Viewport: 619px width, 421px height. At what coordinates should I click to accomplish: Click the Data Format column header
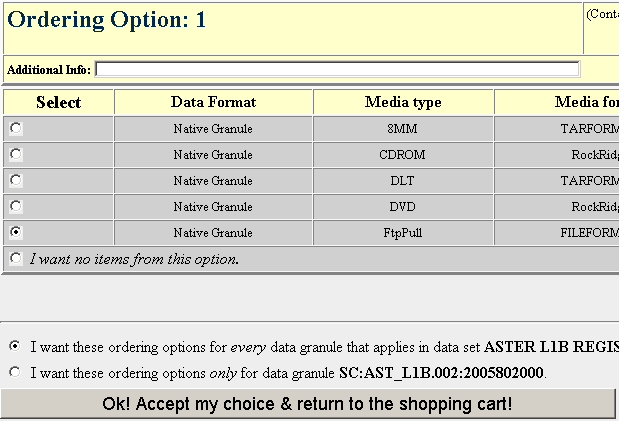(213, 102)
